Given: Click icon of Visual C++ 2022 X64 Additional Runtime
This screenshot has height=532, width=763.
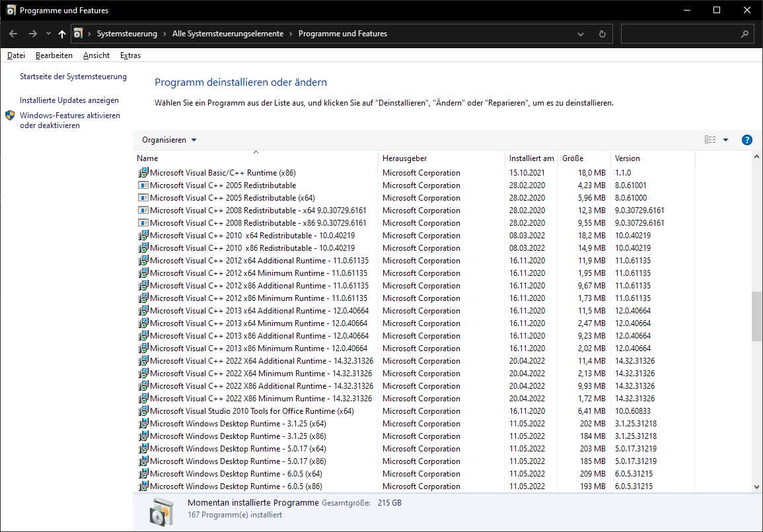Looking at the screenshot, I should (143, 361).
